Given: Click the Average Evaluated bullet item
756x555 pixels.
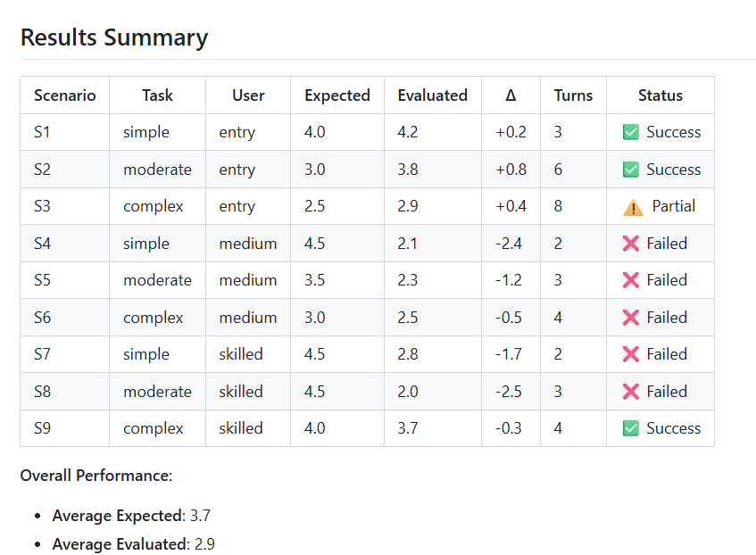Looking at the screenshot, I should pyautogui.click(x=134, y=544).
